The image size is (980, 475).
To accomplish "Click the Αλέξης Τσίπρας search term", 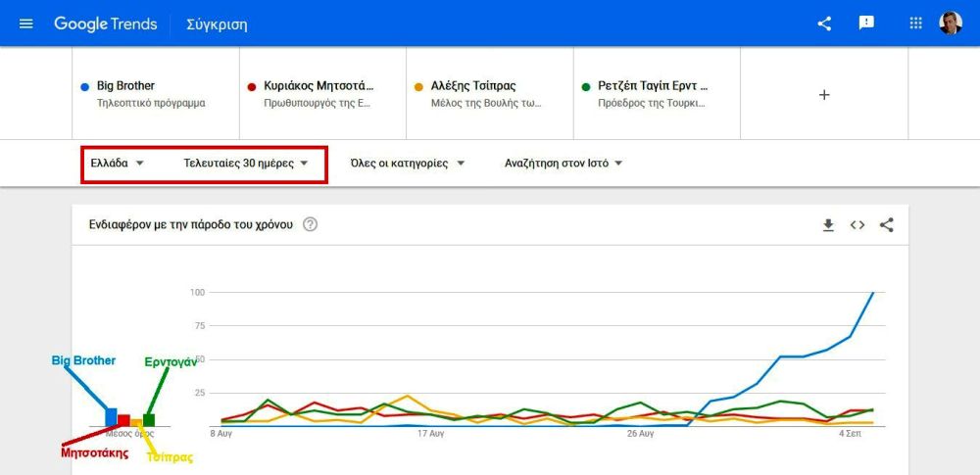I will [x=489, y=93].
